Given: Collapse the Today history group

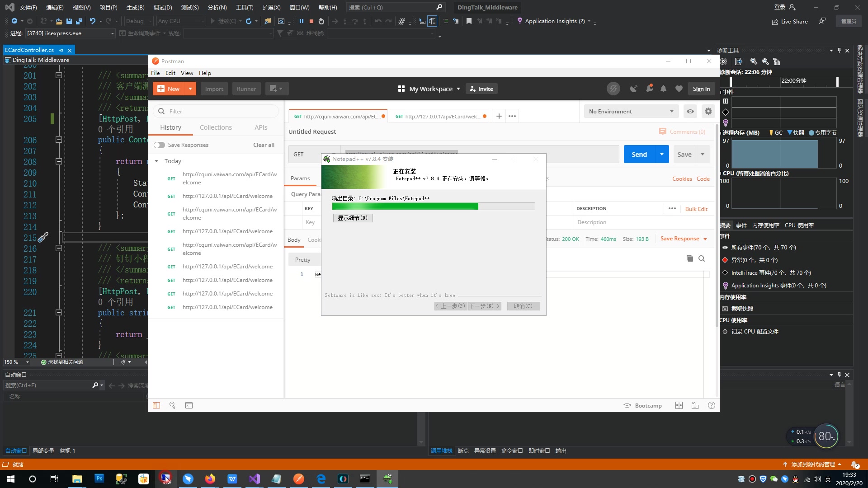Looking at the screenshot, I should [x=156, y=161].
